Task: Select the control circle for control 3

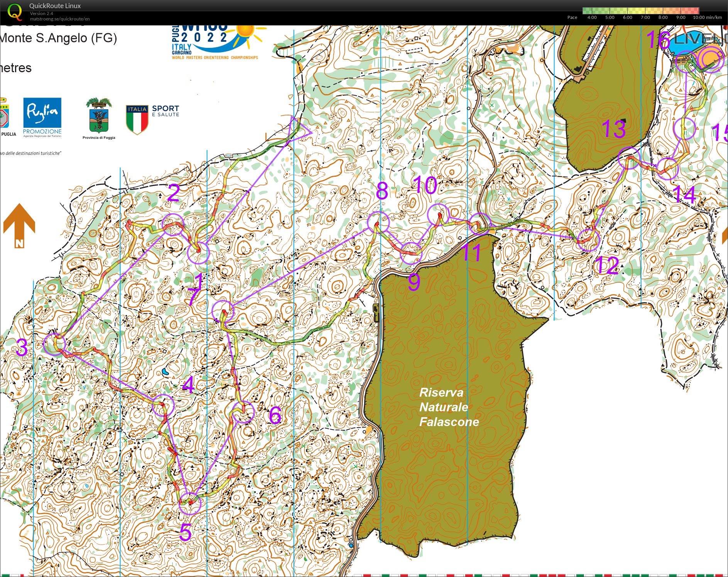Action: pos(54,344)
